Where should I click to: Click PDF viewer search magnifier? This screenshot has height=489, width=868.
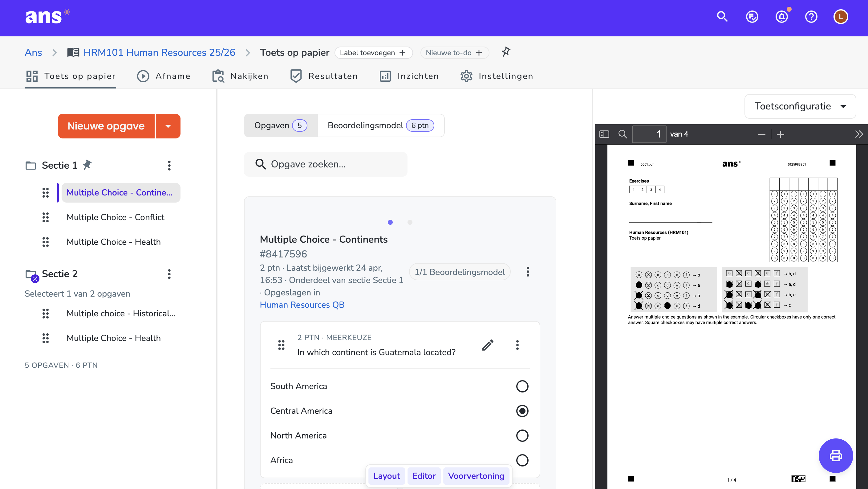[x=623, y=134]
